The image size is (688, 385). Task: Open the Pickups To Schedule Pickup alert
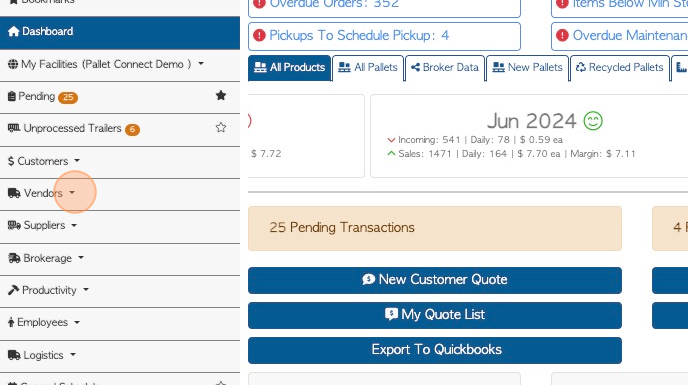[384, 36]
